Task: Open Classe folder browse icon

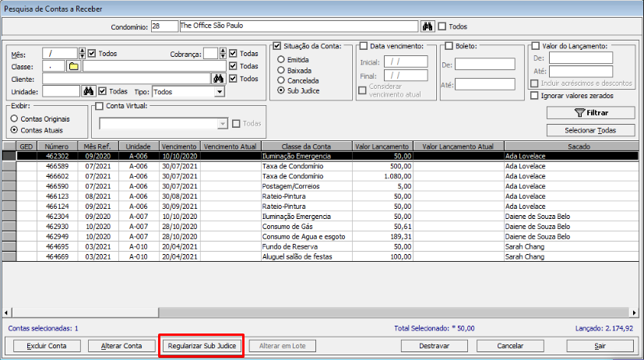Action: 73,66
